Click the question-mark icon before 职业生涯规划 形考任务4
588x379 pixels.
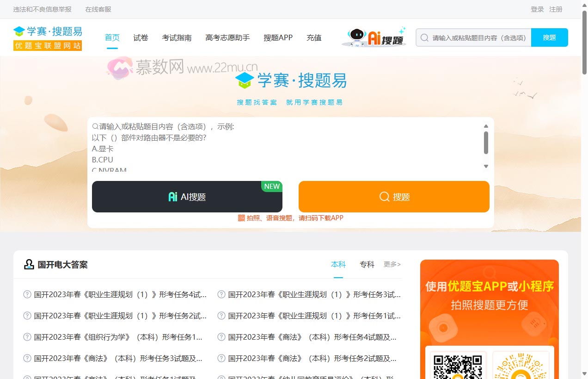26,295
